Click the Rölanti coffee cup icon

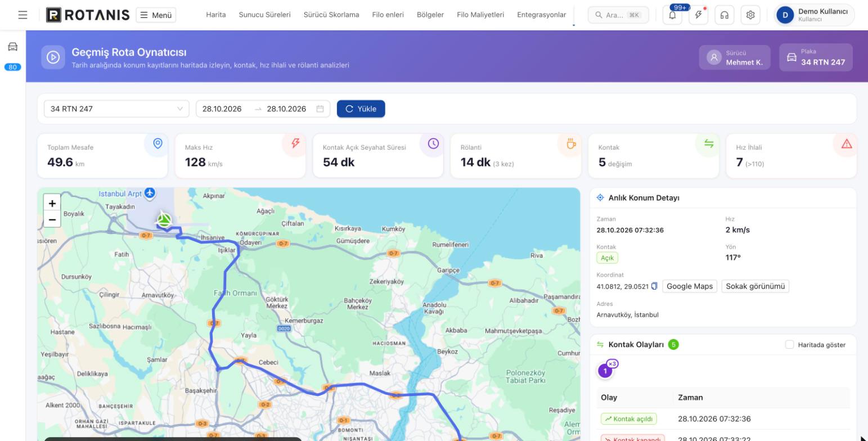coord(571,144)
